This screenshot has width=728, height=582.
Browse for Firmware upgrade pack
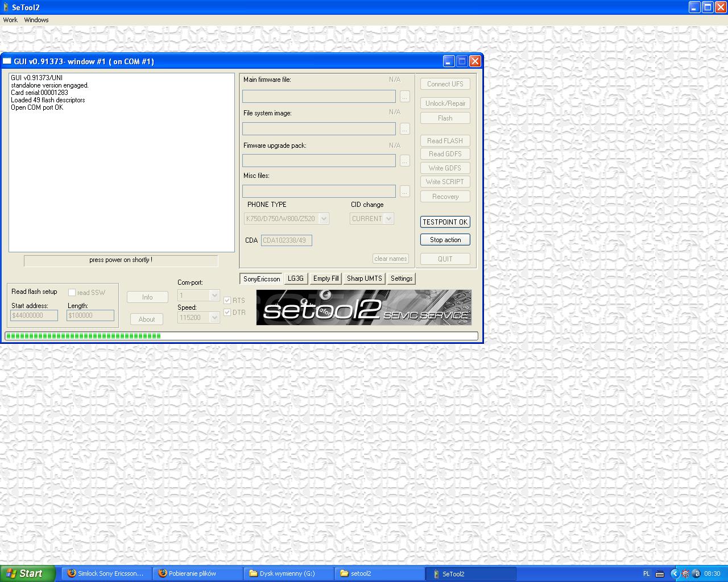[405, 161]
